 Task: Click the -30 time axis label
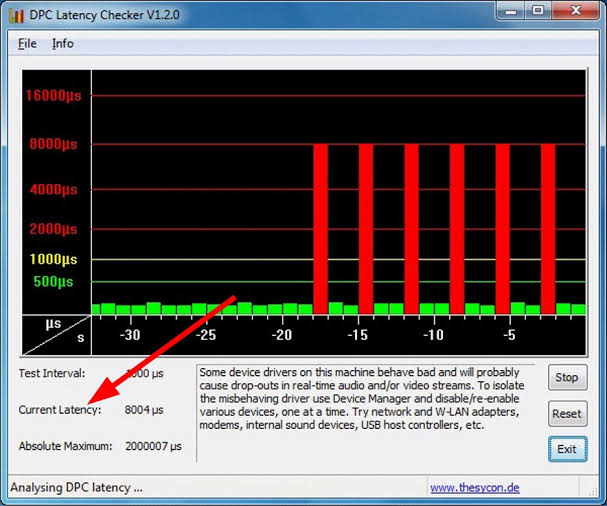[x=130, y=335]
